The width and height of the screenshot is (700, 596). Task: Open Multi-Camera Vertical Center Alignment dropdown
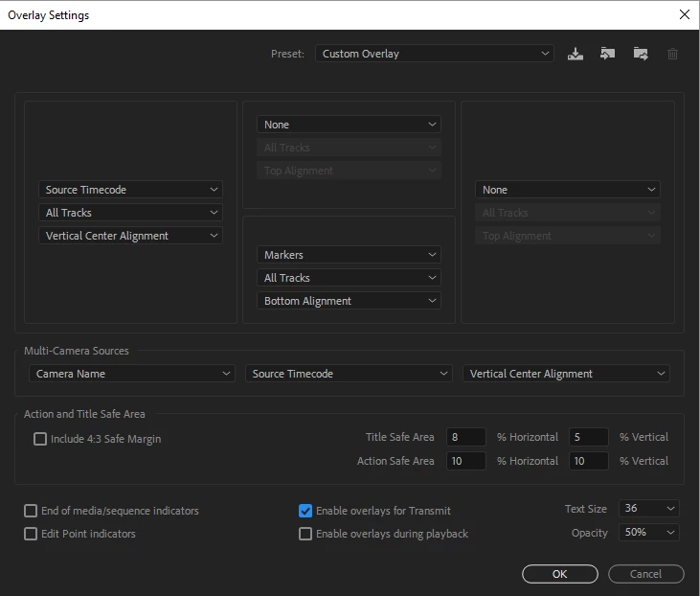[566, 374]
